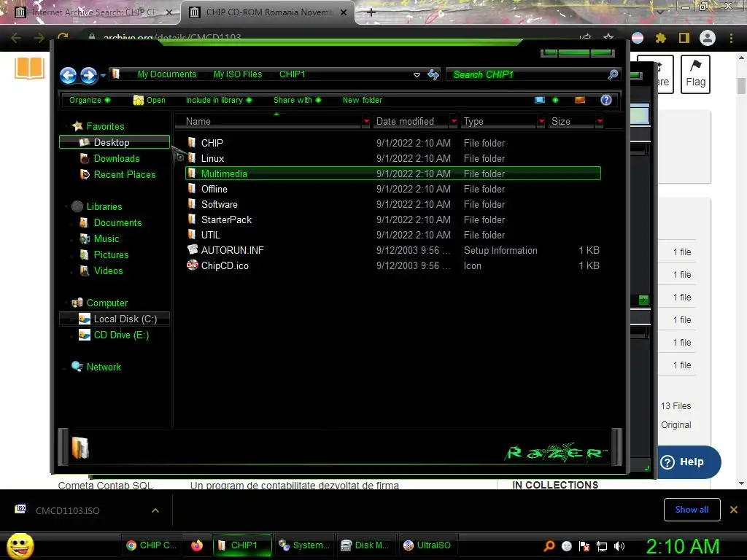Screen dimensions: 747x560
Task: Click the volume speaker tray icon
Action: [619, 546]
